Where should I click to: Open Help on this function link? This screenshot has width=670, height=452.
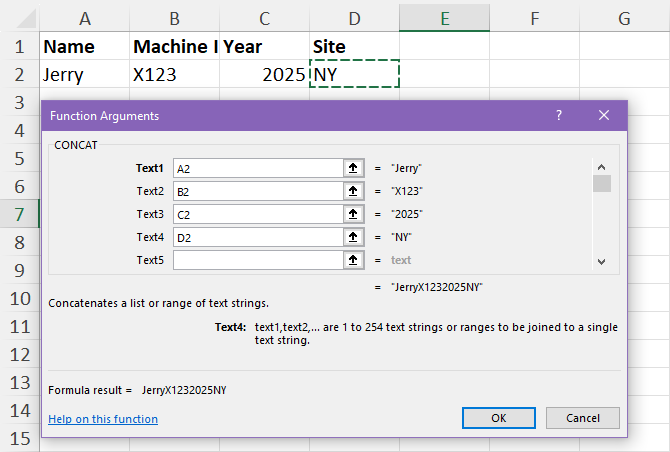point(103,419)
